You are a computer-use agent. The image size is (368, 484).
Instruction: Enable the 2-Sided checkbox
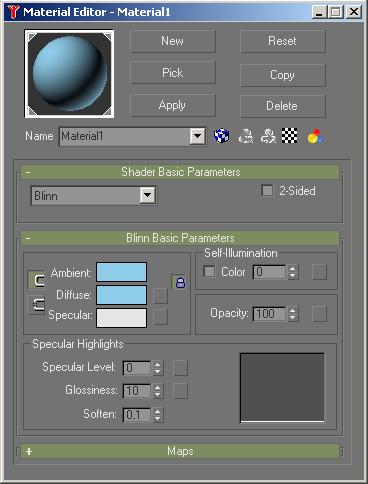[x=267, y=191]
